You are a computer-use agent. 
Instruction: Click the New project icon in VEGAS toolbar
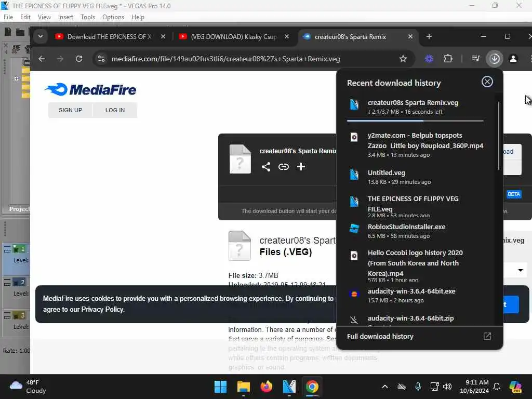[7, 32]
